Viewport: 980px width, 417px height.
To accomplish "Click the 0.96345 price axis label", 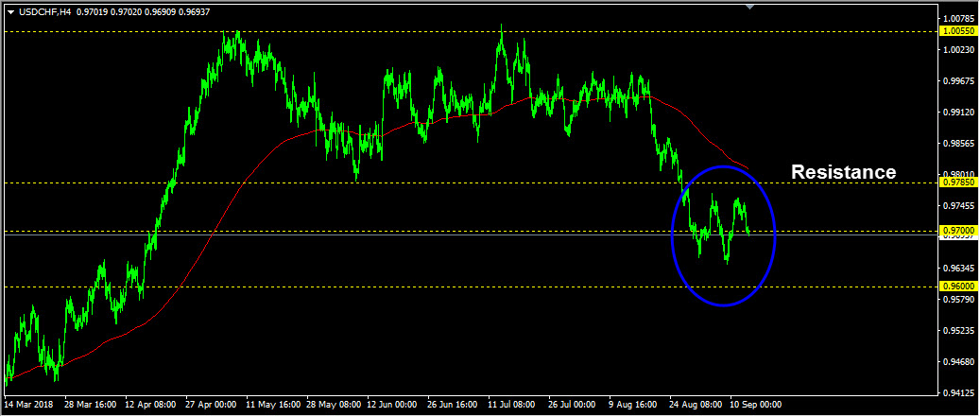I will click(959, 269).
